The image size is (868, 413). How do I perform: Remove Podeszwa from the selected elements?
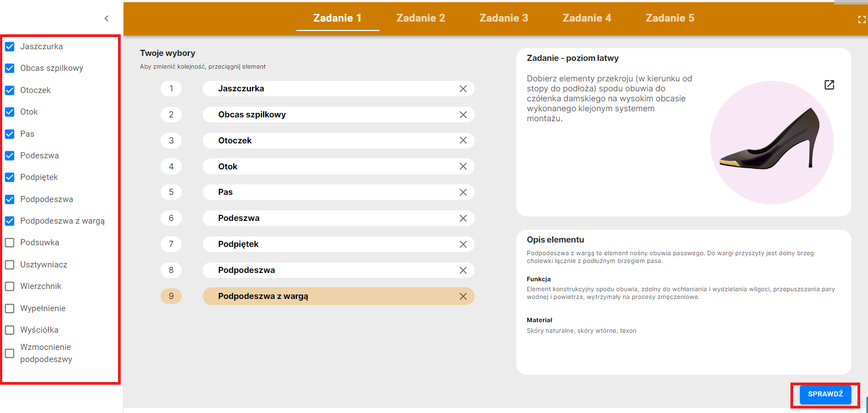pos(463,218)
